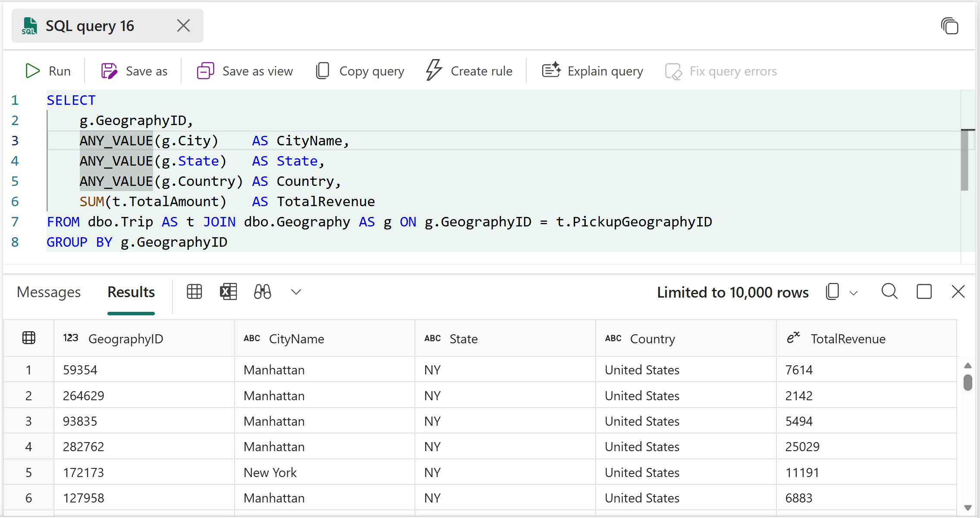Duplicate the query tab via top-right copy icon

tap(950, 26)
